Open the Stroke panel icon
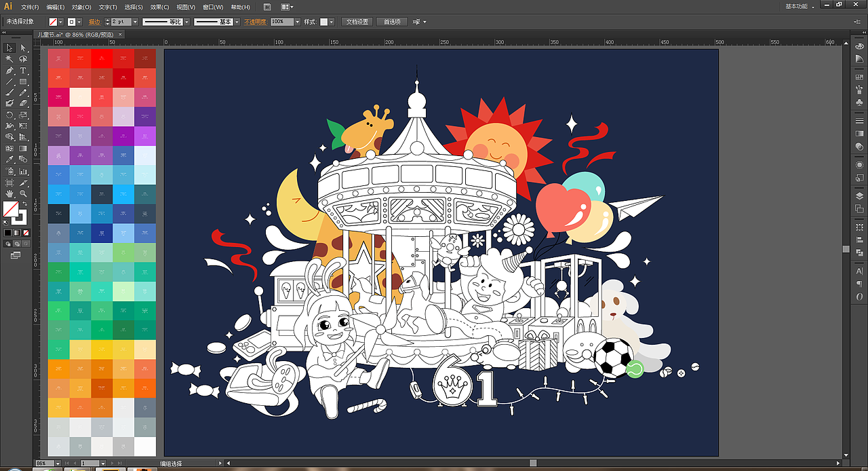This screenshot has height=471, width=868. tap(859, 121)
